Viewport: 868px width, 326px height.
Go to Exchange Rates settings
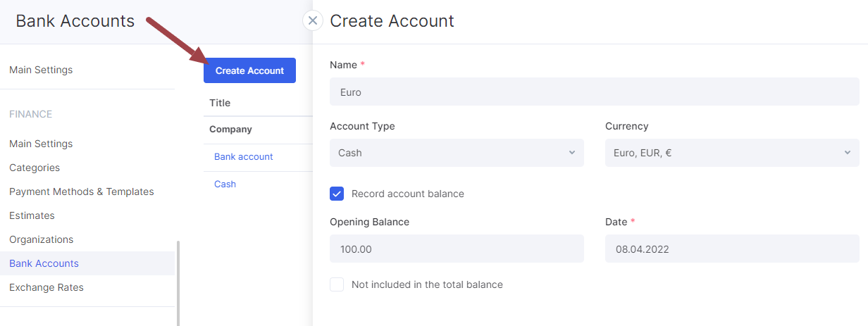pos(46,287)
